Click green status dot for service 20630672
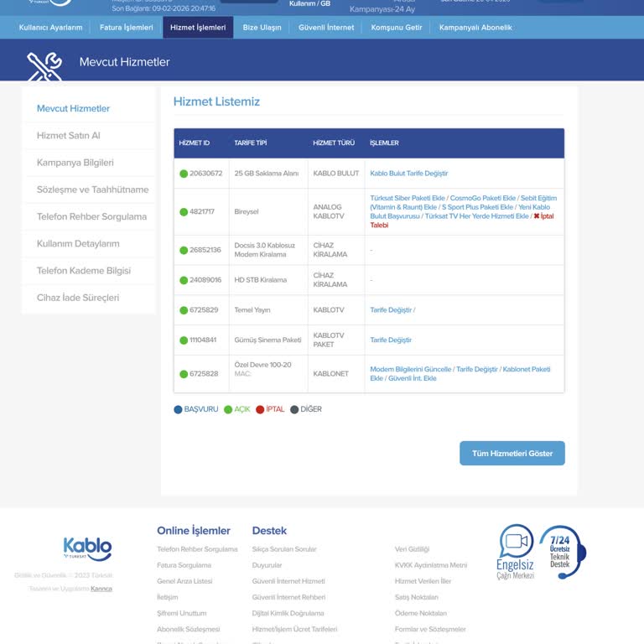The height and width of the screenshot is (644, 644). [x=184, y=174]
